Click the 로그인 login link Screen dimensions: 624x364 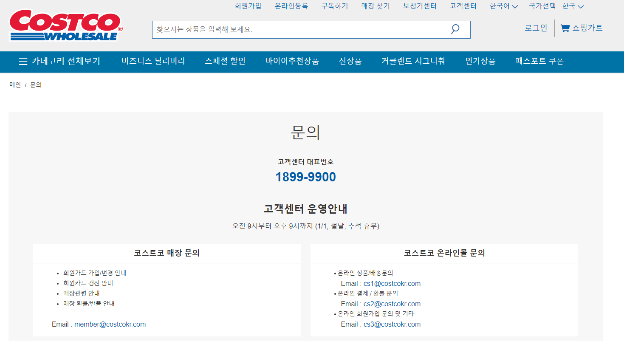(536, 28)
